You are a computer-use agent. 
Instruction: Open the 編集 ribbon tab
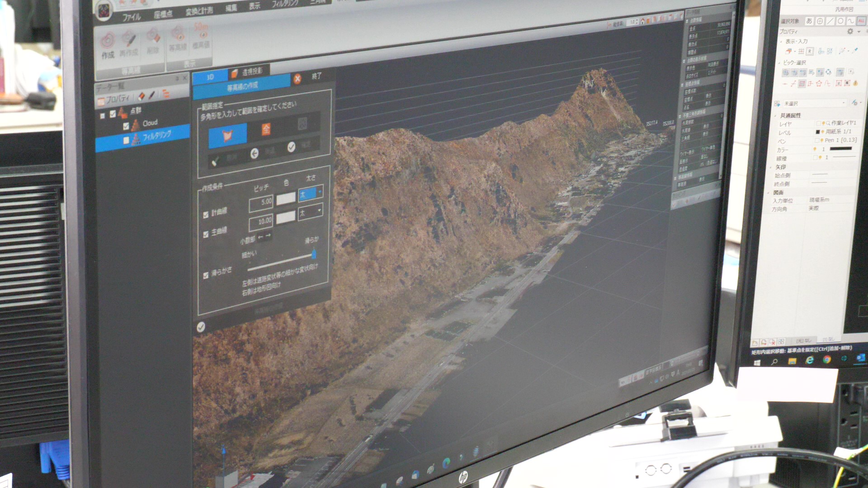pos(231,8)
